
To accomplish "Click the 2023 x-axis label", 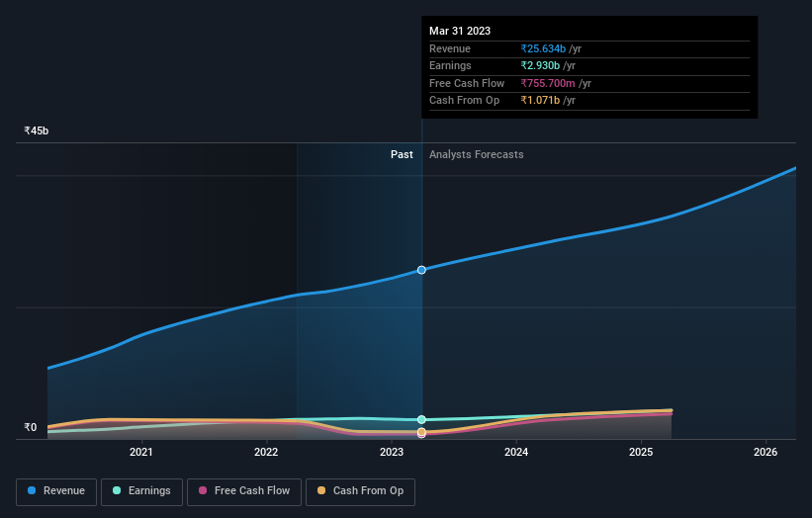I will (x=392, y=453).
